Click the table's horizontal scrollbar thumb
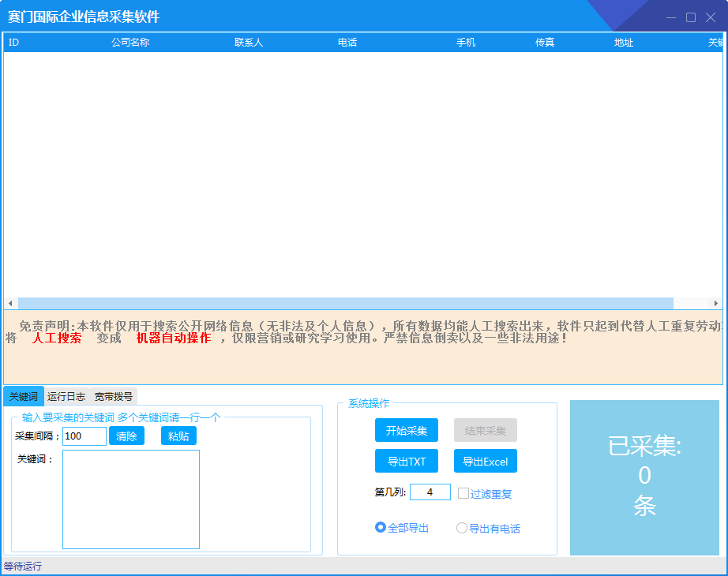728x576 pixels. (346, 303)
